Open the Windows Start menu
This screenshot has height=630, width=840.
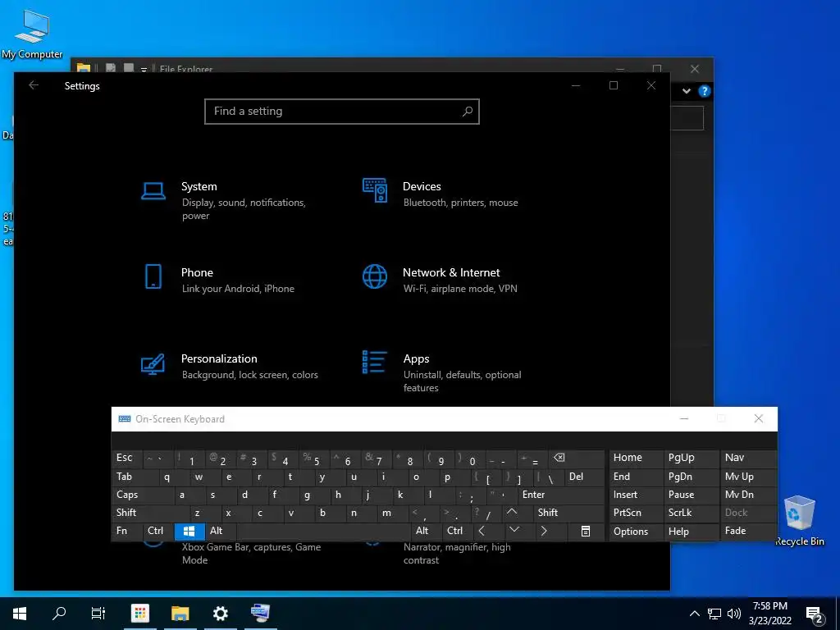tap(20, 614)
